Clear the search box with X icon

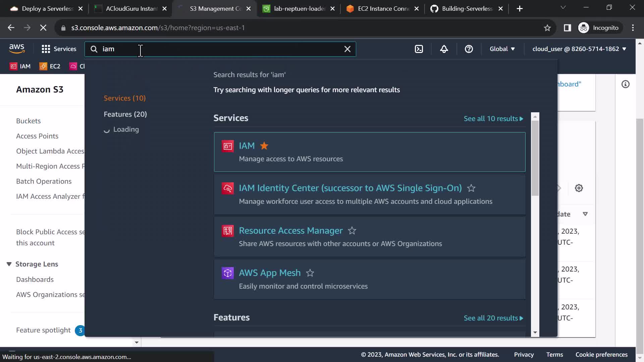coord(347,49)
